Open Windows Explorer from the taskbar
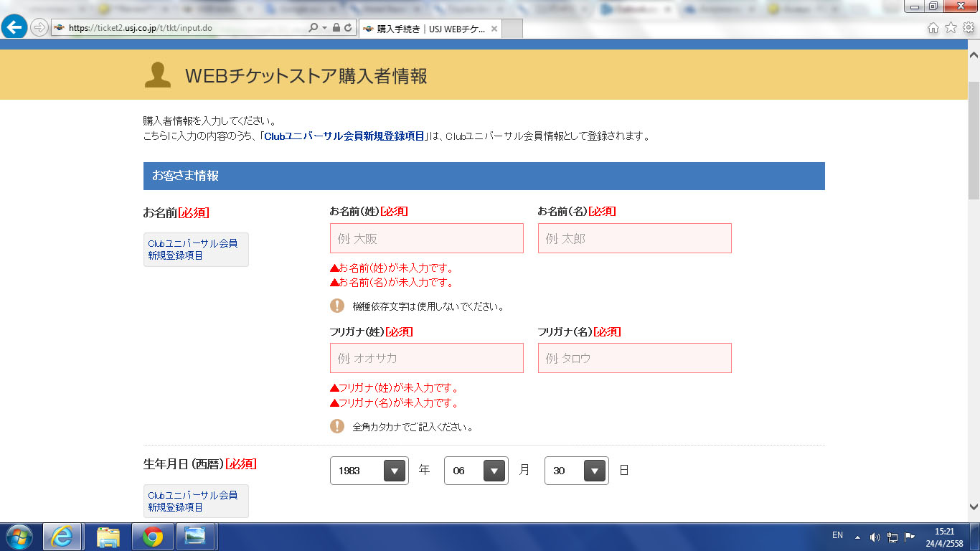The image size is (980, 551). tap(108, 537)
